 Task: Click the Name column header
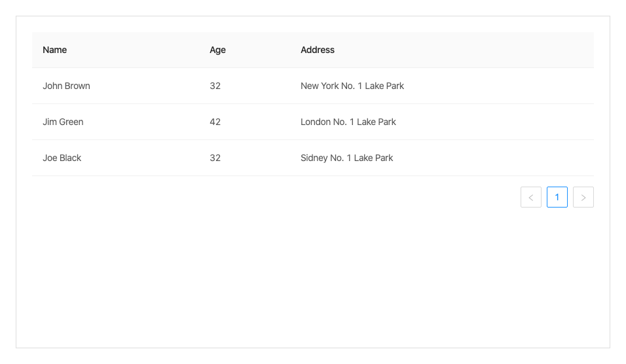point(55,50)
